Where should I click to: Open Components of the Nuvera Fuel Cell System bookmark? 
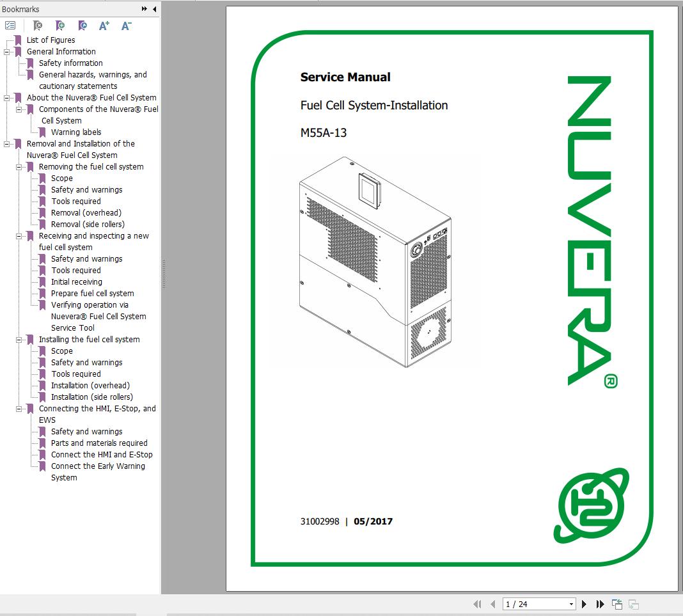[98, 115]
